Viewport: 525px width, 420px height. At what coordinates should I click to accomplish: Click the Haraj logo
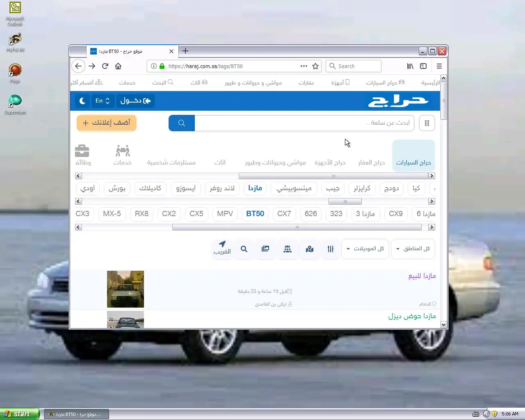point(398,101)
